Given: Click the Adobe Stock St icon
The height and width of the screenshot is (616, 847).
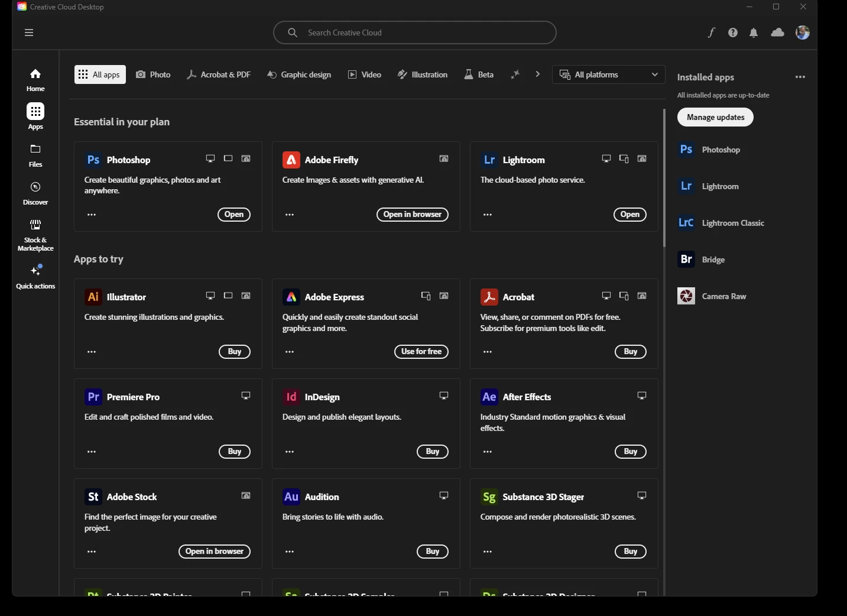Looking at the screenshot, I should pyautogui.click(x=93, y=497).
